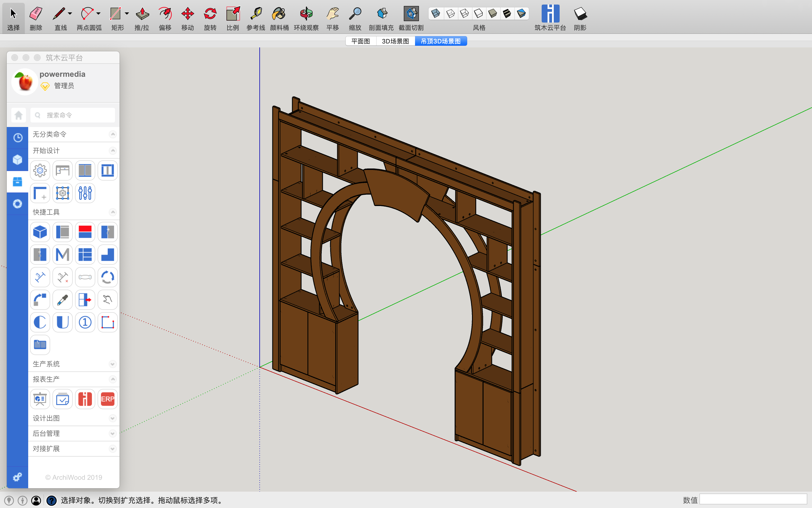Switch to the 平面图 tab
Viewport: 812px width, 508px height.
coord(361,41)
